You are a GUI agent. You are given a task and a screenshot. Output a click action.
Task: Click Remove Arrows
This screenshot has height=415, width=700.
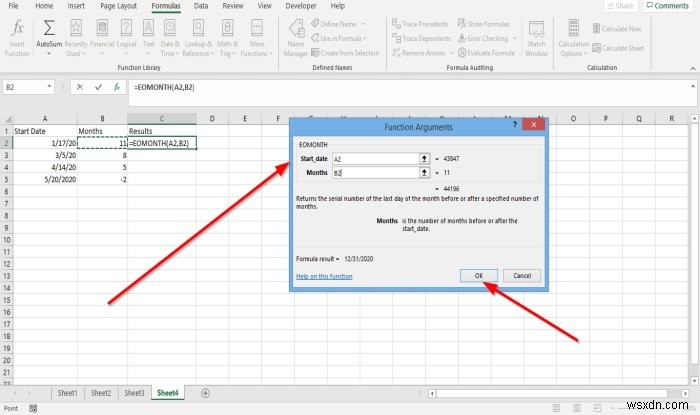pos(418,53)
